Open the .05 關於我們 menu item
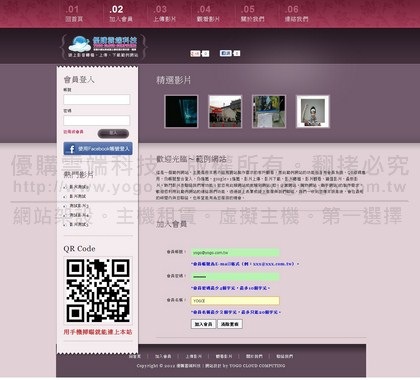Viewport: 420px width, 380px height. coord(252,14)
